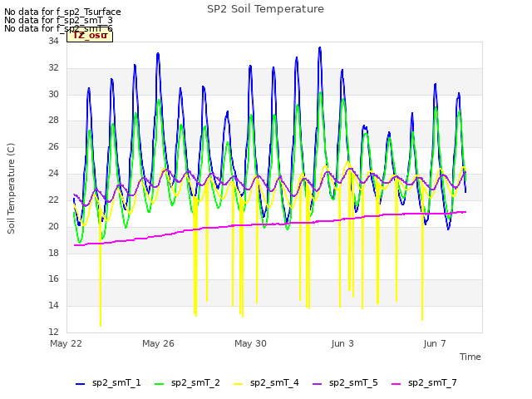Toggle sp2_smT_4 series in the legend
Image resolution: width=532 pixels, height=399 pixels.
pyautogui.click(x=266, y=383)
